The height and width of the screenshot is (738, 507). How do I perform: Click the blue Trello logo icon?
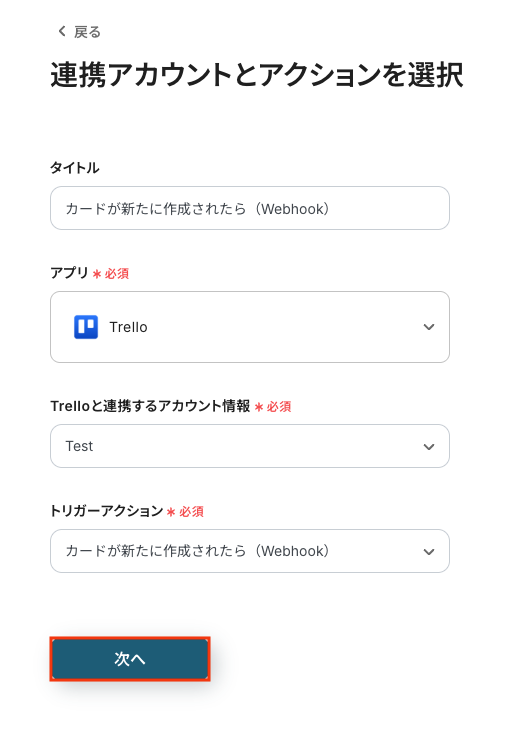click(x=86, y=327)
